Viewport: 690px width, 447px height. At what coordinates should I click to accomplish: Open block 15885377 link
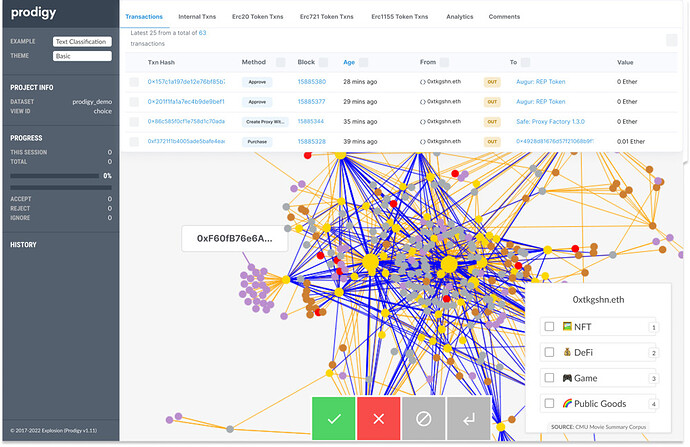tap(311, 102)
